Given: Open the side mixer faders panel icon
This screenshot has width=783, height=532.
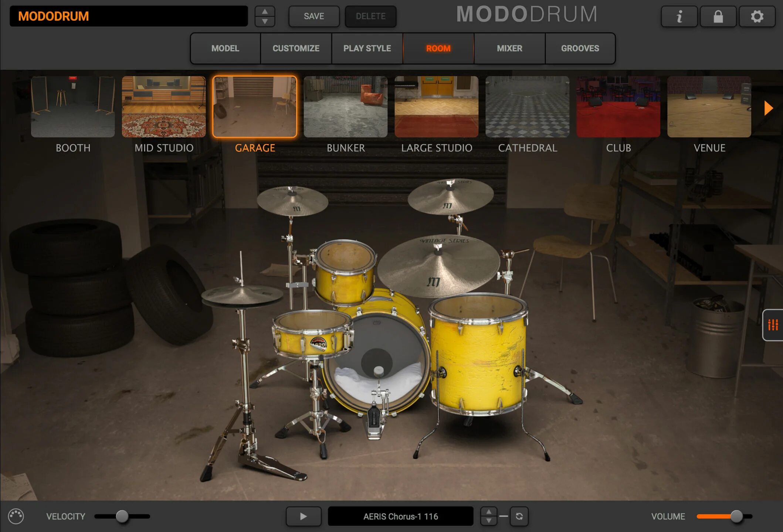Looking at the screenshot, I should tap(773, 325).
